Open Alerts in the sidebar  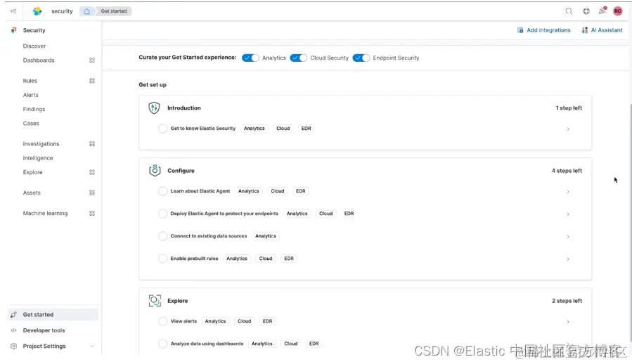[x=31, y=95]
